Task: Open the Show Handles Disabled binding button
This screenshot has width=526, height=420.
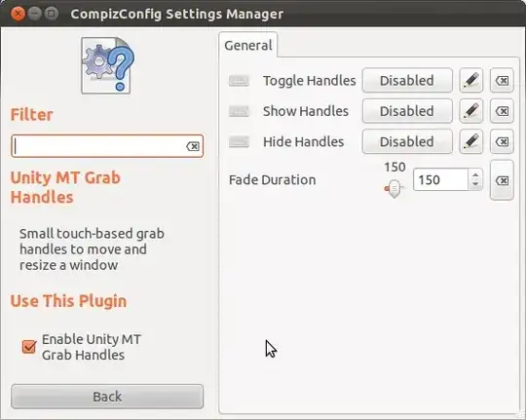Action: (x=407, y=111)
